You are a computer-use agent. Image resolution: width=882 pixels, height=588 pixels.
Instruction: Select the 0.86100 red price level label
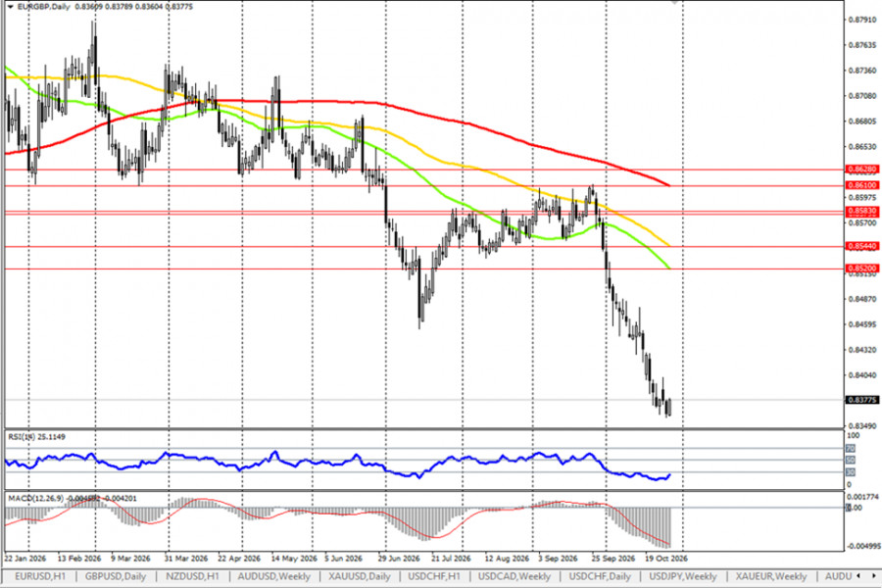(861, 185)
